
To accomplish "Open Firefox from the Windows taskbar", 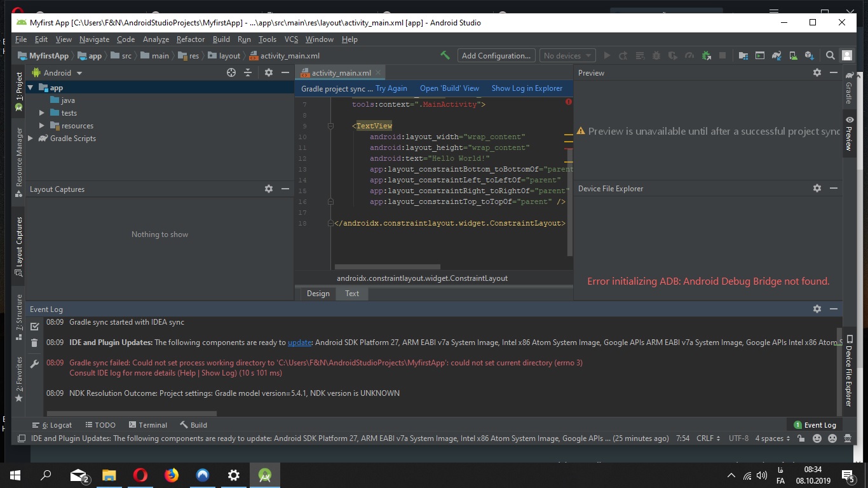I will [x=172, y=475].
